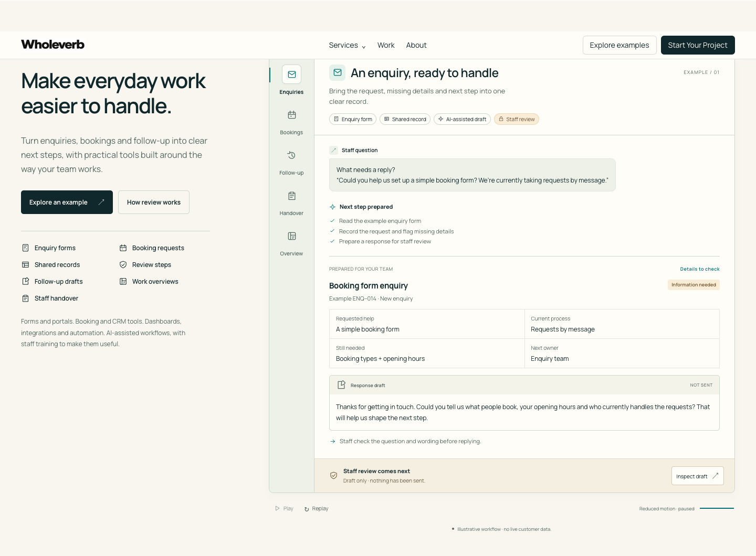Screen dimensions: 756x556
Task: Select the AI-assisted draft tag
Action: pos(462,119)
